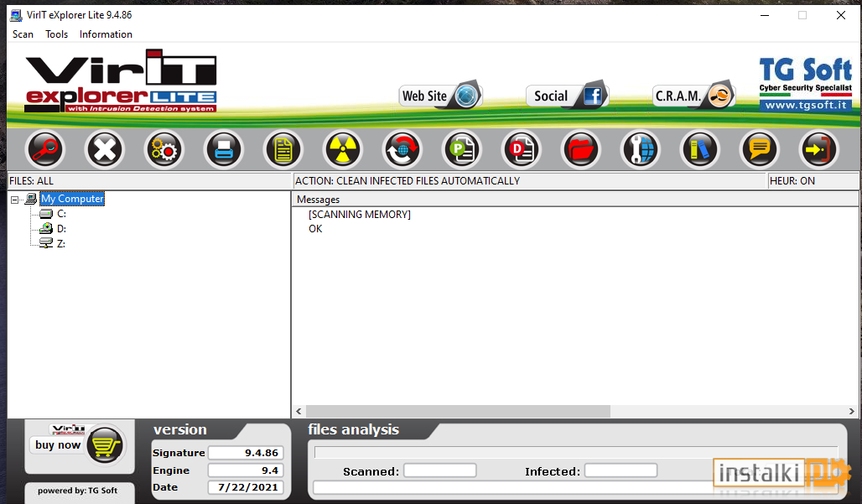This screenshot has height=504, width=862.
Task: Click the buy now cart button
Action: point(78,444)
